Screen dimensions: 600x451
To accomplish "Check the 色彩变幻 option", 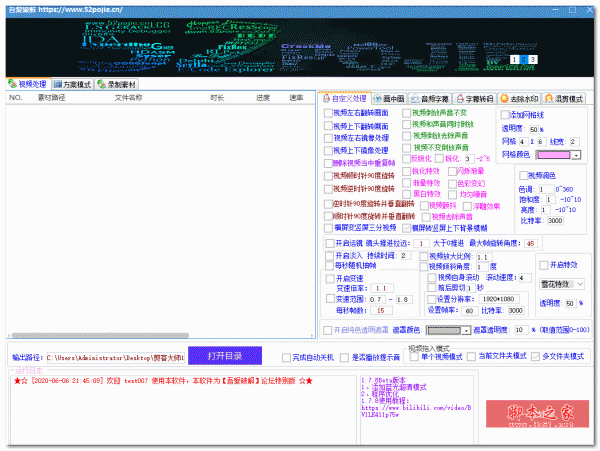I will click(x=452, y=184).
